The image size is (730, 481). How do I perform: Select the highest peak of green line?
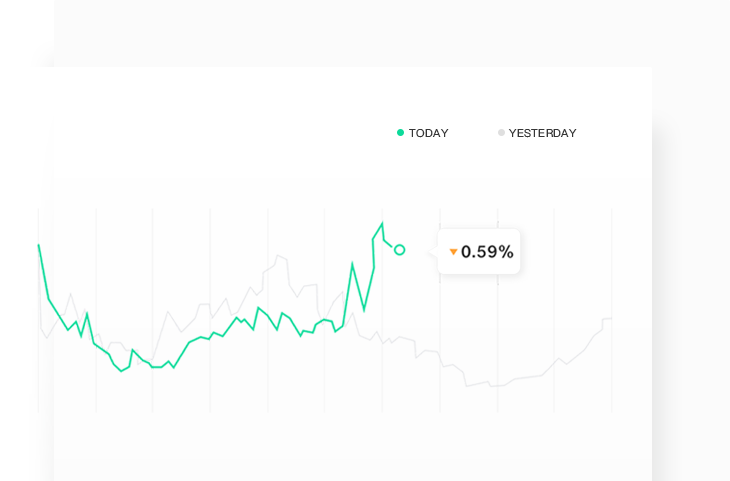[382, 224]
